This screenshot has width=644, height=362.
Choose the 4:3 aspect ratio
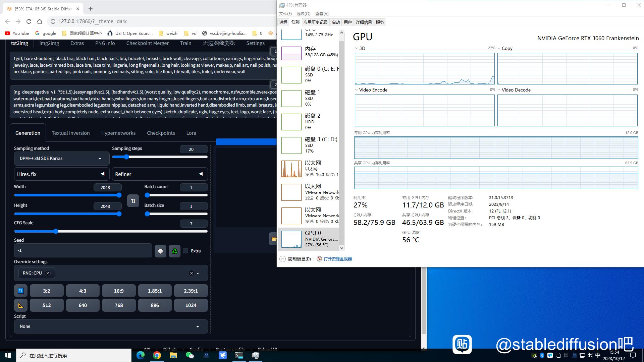pyautogui.click(x=83, y=291)
